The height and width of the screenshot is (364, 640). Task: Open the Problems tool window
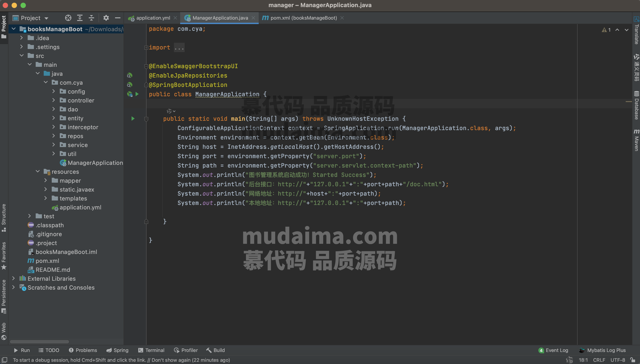tap(83, 350)
